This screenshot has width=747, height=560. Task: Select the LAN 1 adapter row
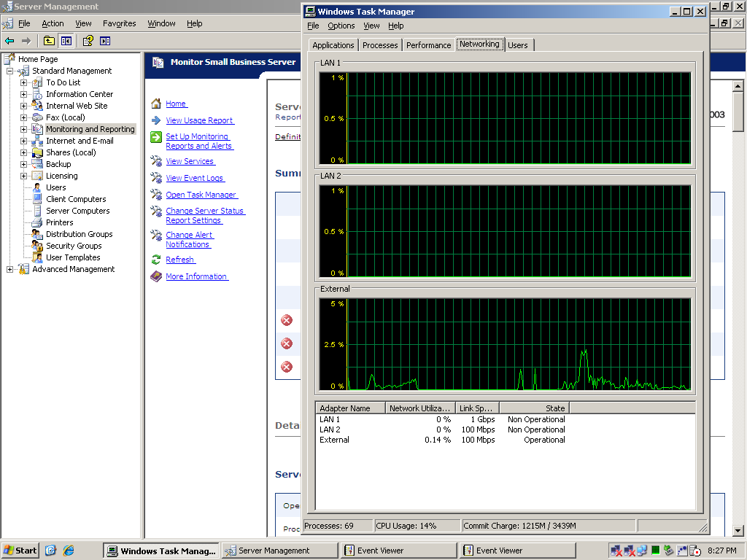coord(442,419)
